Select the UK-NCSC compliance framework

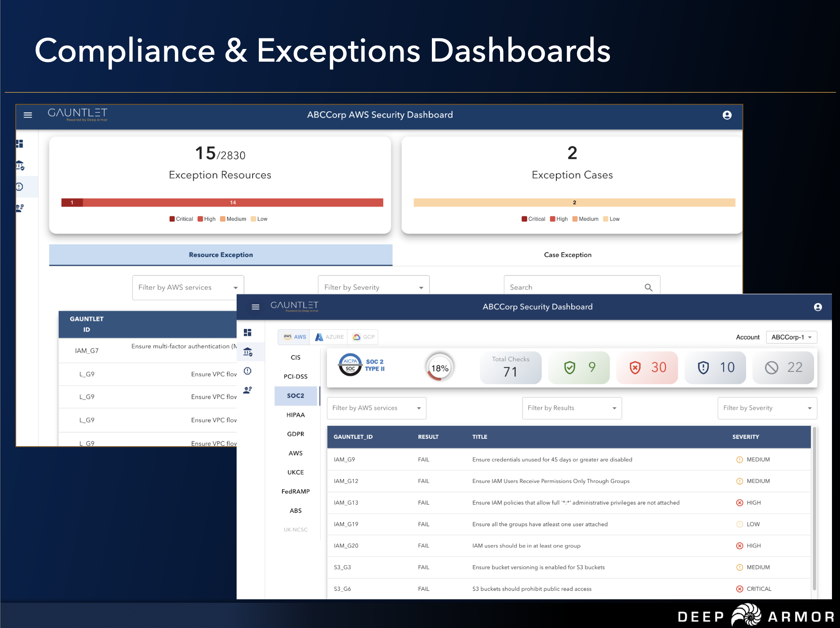pos(296,530)
